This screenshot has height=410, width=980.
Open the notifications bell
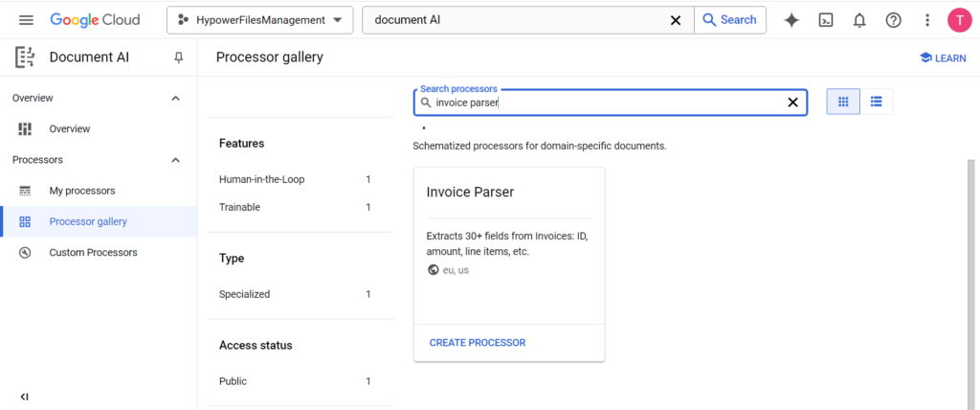(859, 20)
